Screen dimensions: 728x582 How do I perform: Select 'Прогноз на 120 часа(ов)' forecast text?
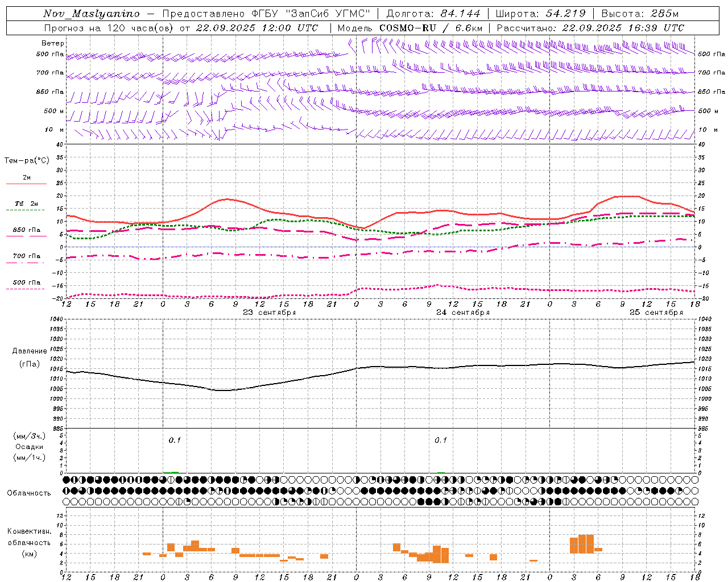coord(109,28)
